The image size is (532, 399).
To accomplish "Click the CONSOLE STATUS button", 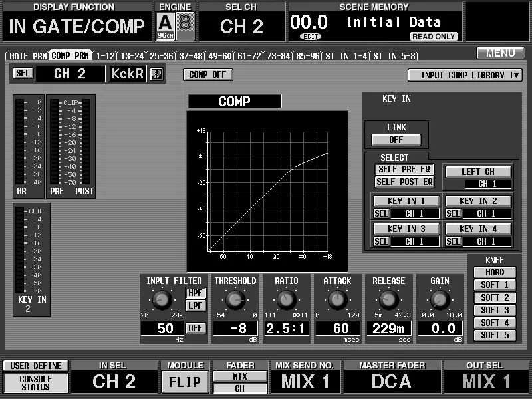I will pos(36,383).
